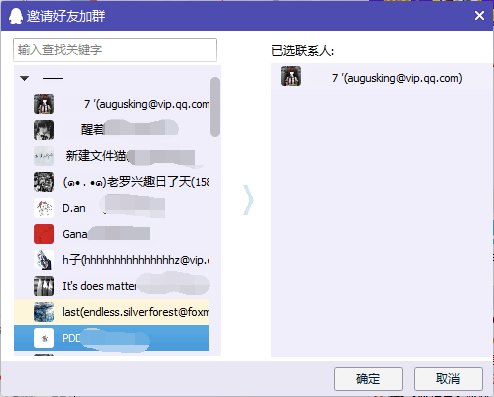
Task: Confirm with the 确定 button
Action: [x=368, y=379]
